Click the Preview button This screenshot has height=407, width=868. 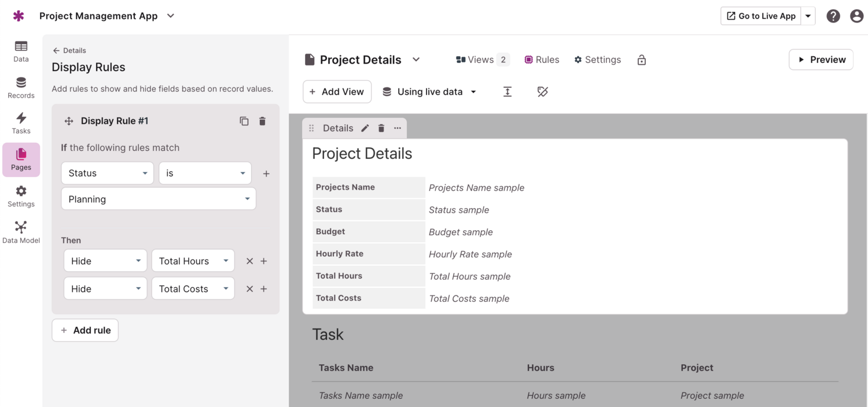821,60
